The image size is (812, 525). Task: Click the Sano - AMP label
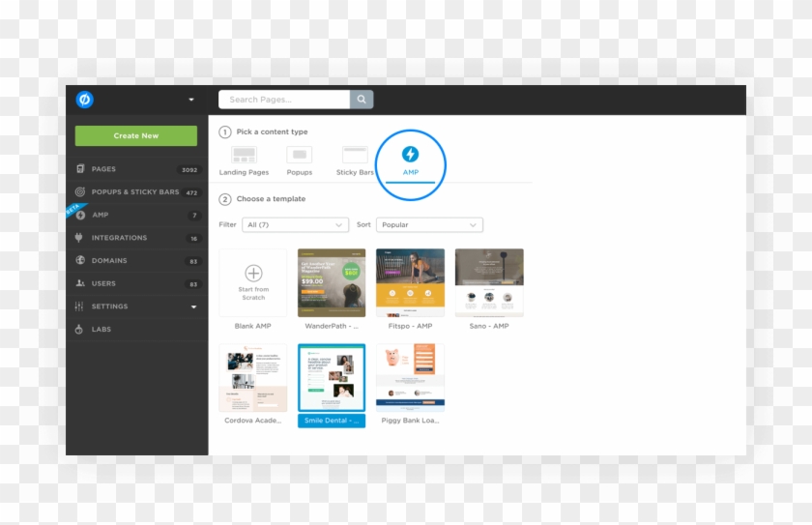(x=489, y=326)
